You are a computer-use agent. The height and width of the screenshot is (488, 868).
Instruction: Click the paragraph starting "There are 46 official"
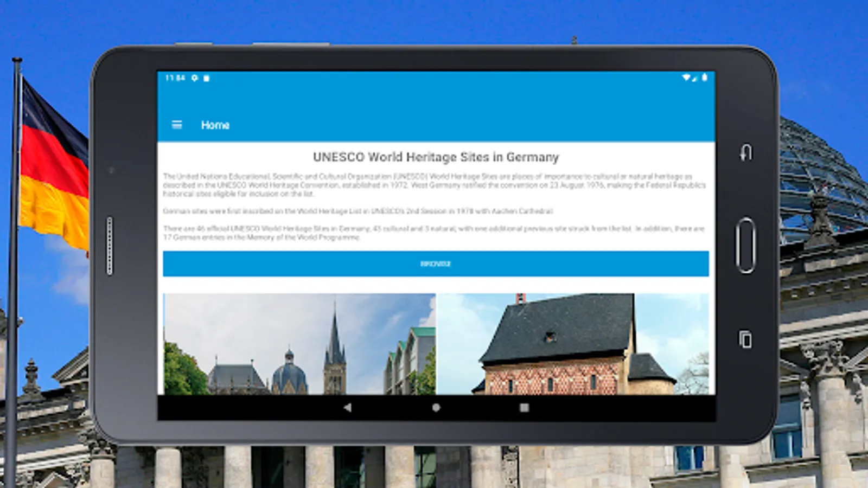tap(434, 233)
